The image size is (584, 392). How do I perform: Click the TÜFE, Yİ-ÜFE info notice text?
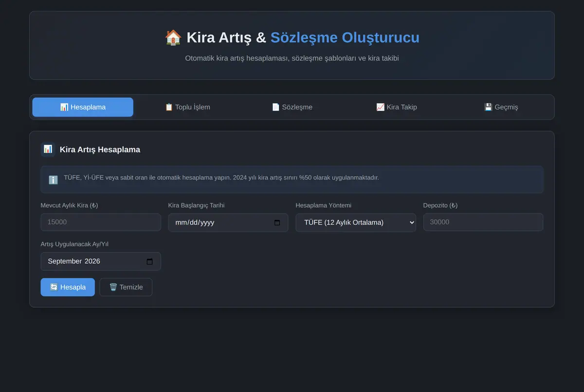coord(221,178)
